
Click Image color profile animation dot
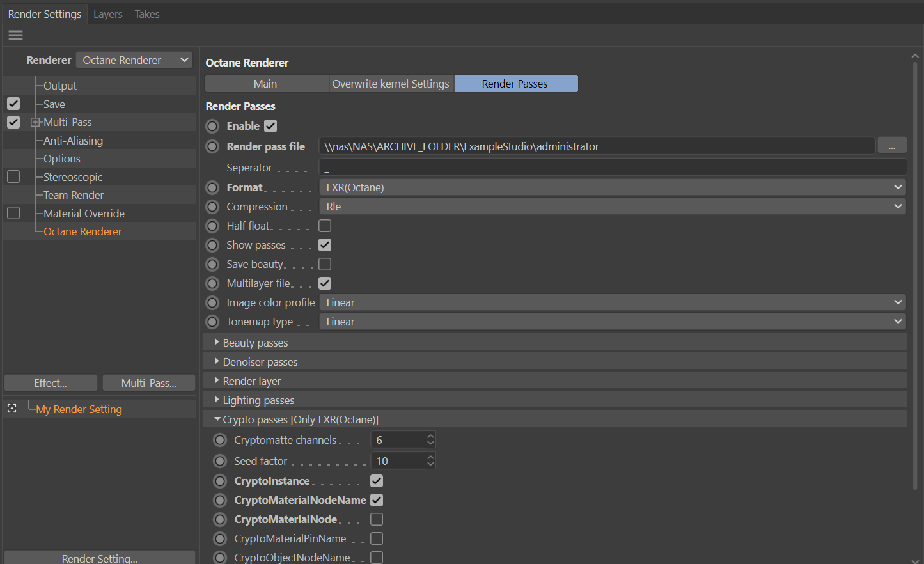[x=213, y=302]
